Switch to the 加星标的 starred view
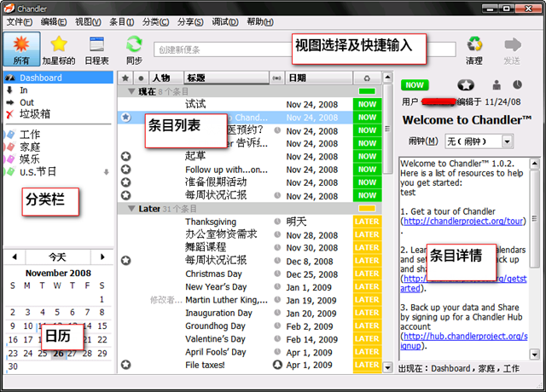Screen dimensions: 546x392 pyautogui.click(x=59, y=49)
